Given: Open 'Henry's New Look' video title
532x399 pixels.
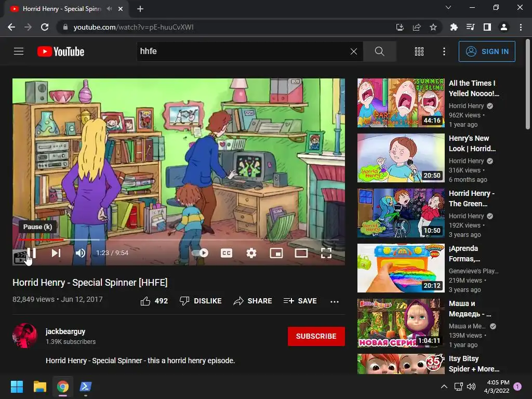Looking at the screenshot, I should click(472, 143).
